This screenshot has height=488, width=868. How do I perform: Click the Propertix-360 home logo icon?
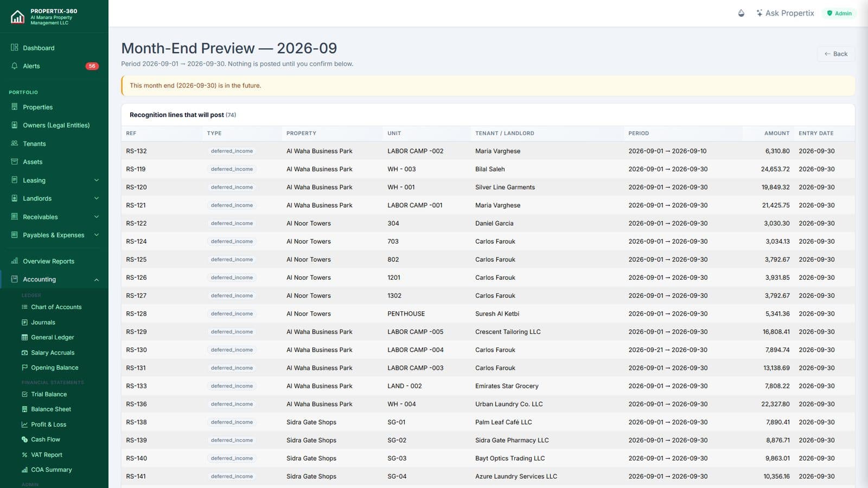[x=17, y=17]
